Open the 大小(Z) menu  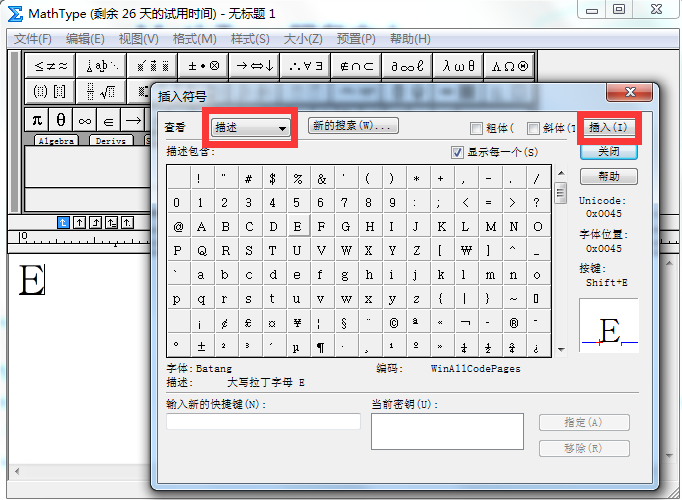303,39
